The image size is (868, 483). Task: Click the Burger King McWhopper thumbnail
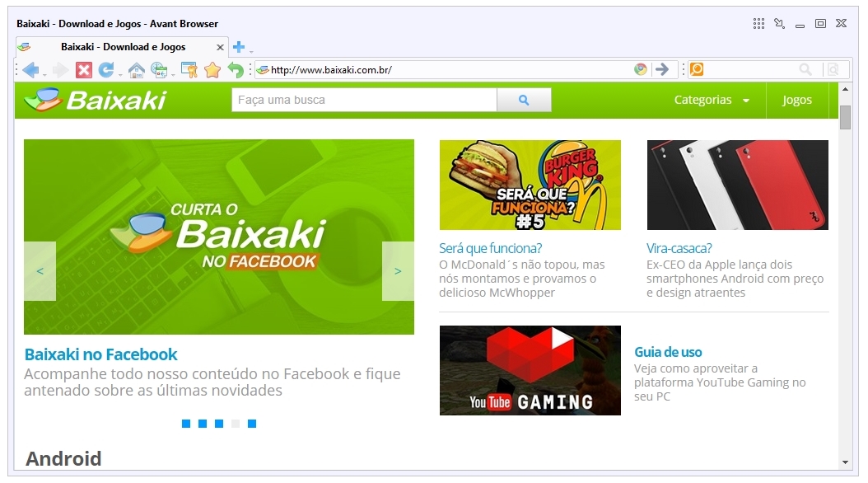(x=530, y=185)
